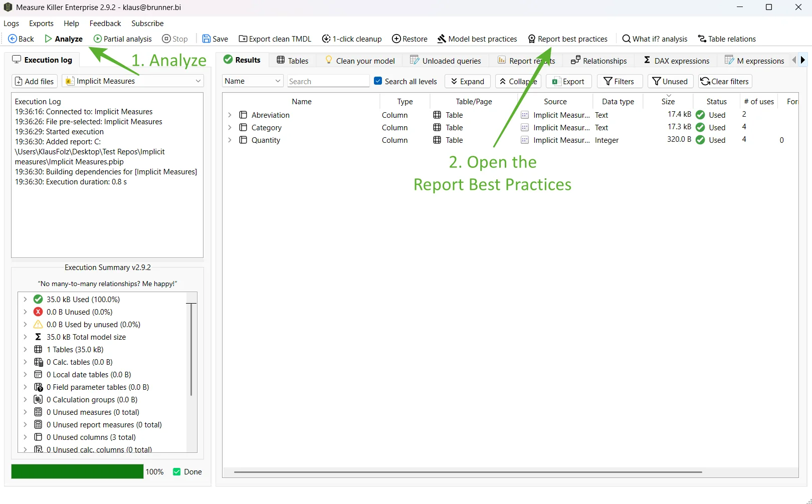The width and height of the screenshot is (812, 504).
Task: Open the Logs menu
Action: point(11,24)
